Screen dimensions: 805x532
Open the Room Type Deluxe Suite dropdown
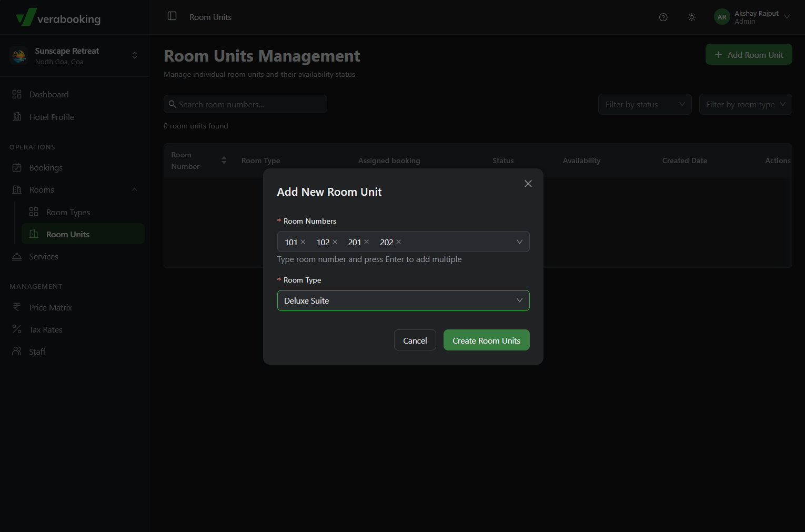tap(403, 300)
